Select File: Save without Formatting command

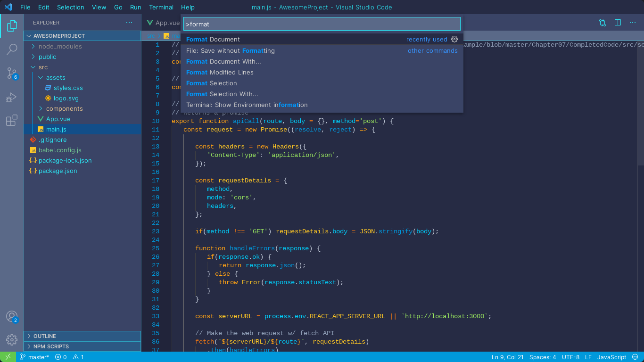tap(322, 50)
